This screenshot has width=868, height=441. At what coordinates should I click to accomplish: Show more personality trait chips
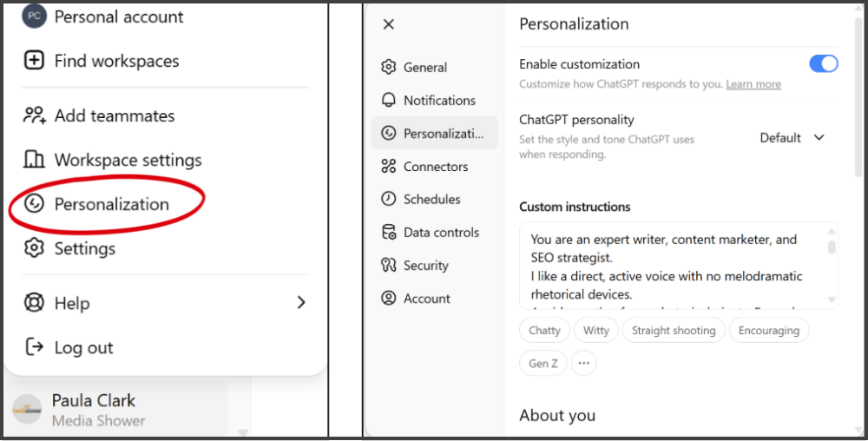[583, 363]
